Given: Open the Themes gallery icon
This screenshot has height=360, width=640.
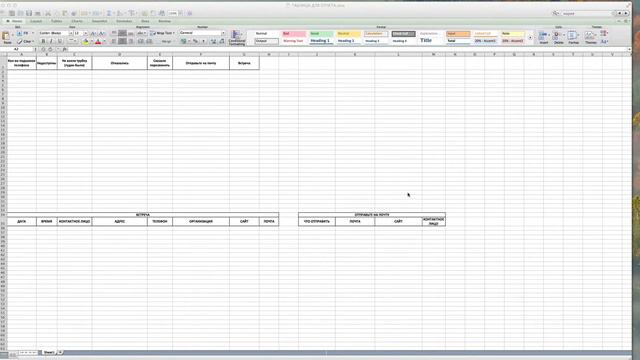Looking at the screenshot, I should [x=590, y=37].
